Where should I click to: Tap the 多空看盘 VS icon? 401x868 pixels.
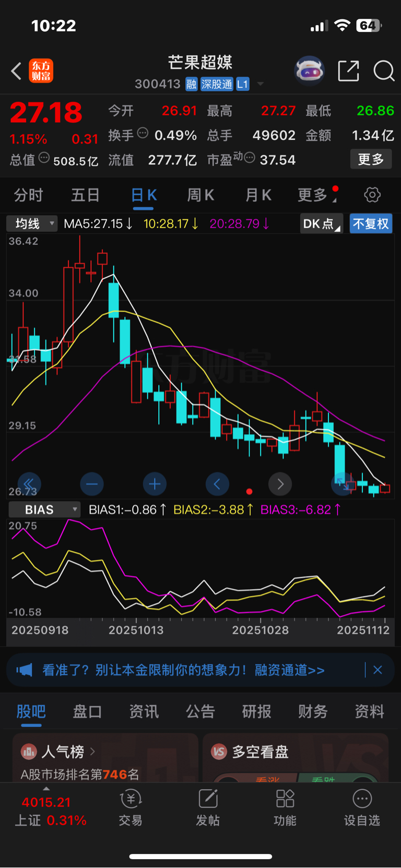[219, 752]
